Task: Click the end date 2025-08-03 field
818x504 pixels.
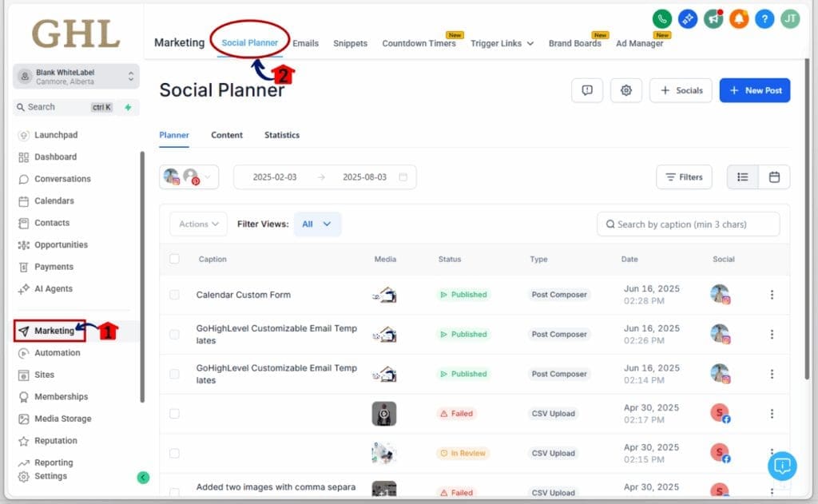Action: [364, 177]
